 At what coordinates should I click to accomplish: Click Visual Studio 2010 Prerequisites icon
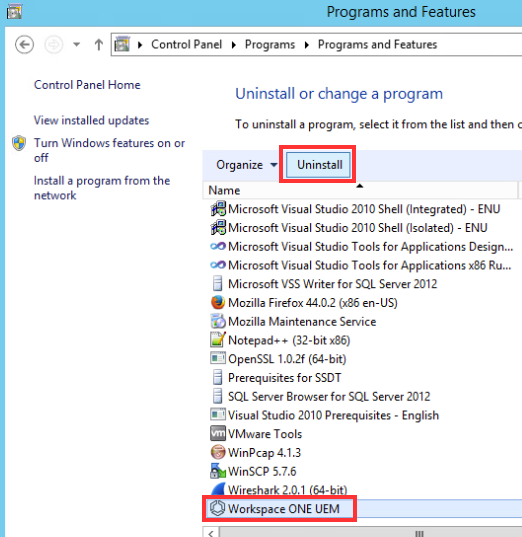tap(218, 414)
